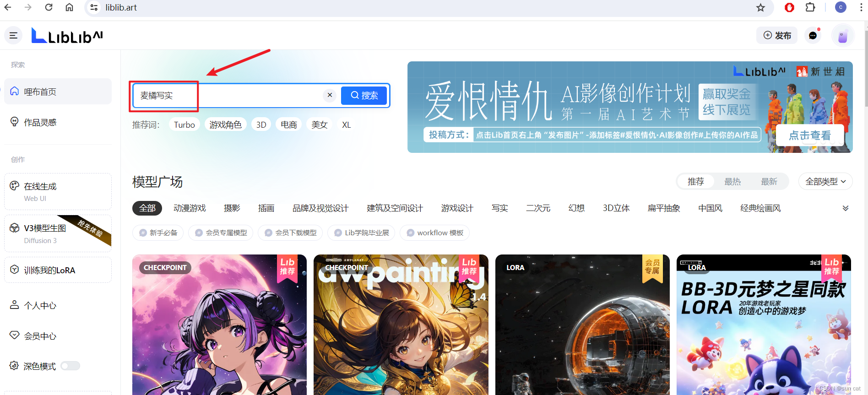Screen dimensions: 868x395
Task: Open the browser home page
Action: (69, 7)
